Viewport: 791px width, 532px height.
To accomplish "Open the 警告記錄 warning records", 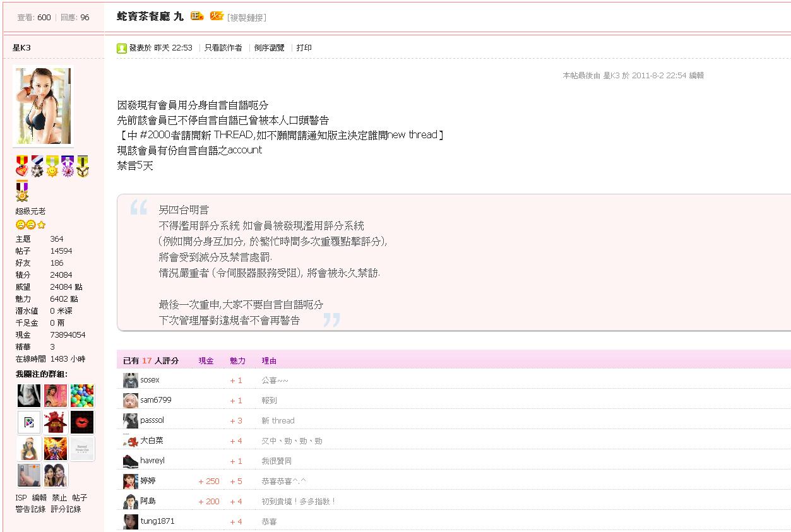I will click(30, 509).
